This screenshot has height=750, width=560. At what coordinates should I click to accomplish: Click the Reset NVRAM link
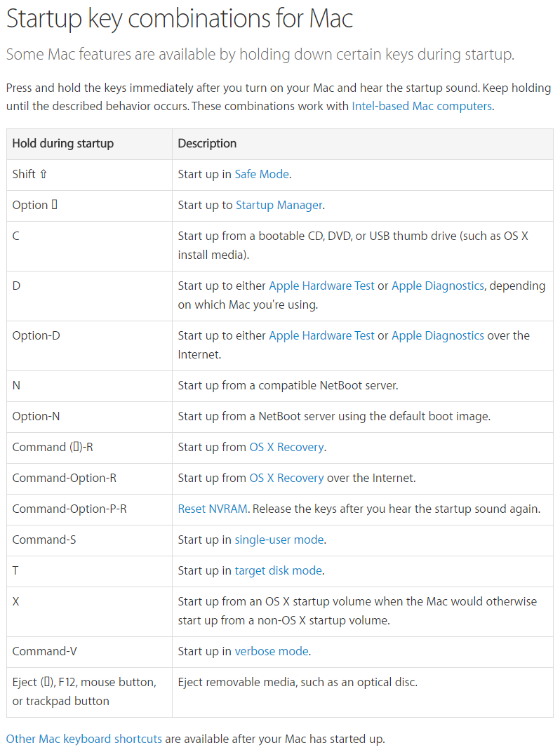tap(213, 509)
